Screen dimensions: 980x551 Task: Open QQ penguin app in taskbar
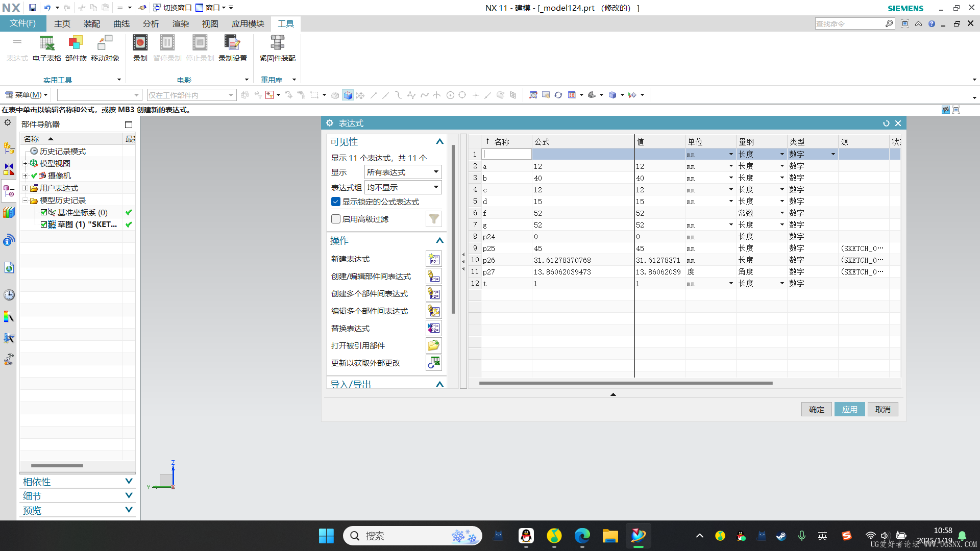526,536
